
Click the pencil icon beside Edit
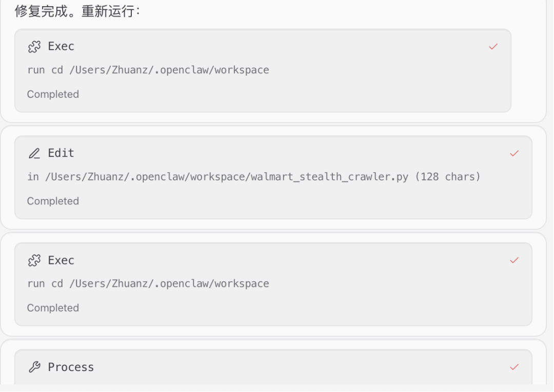click(x=34, y=154)
